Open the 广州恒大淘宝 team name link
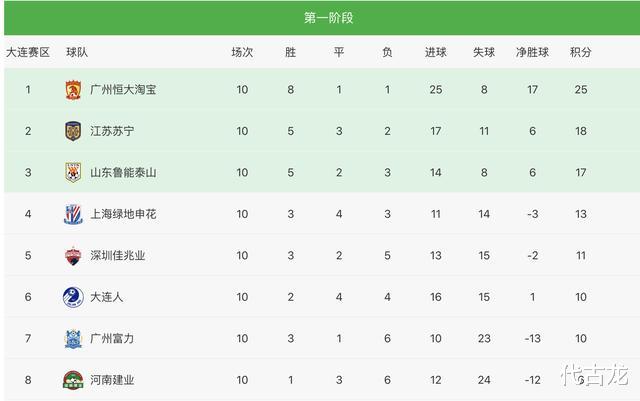The height and width of the screenshot is (401, 640). pos(123,90)
